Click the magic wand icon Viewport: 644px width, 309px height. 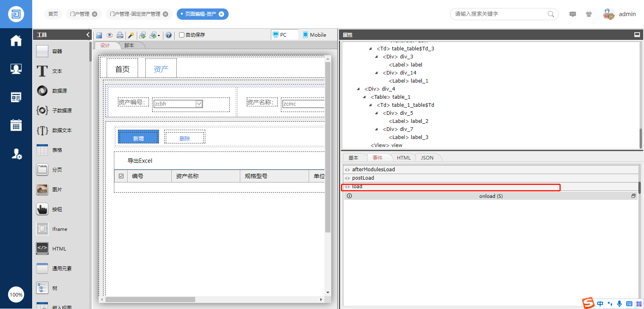[131, 35]
